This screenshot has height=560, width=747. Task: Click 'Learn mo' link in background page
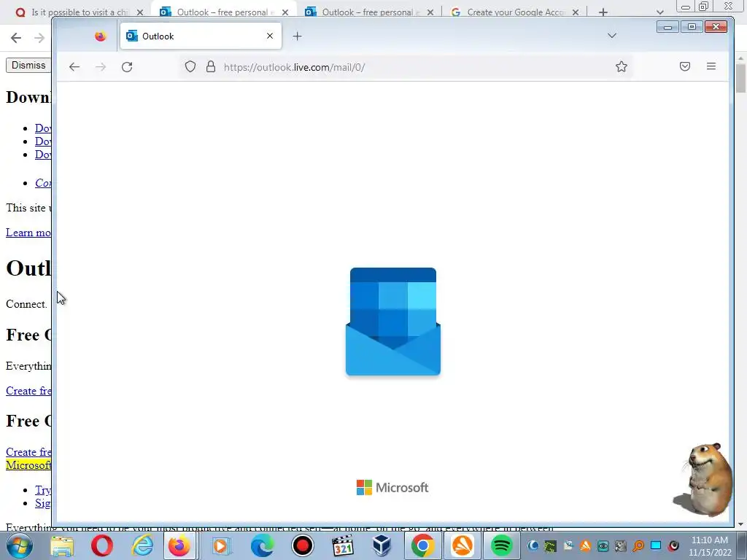pyautogui.click(x=28, y=233)
